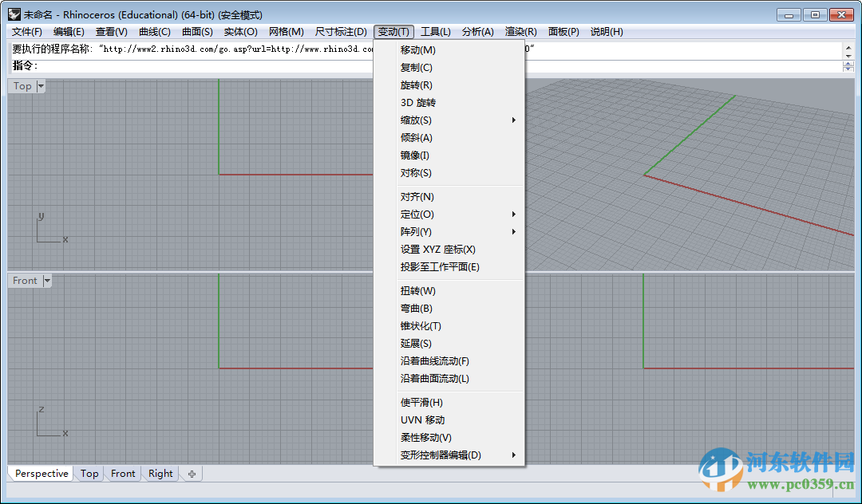This screenshot has width=862, height=504.
Task: Open the 说明(H) menu
Action: pos(607,32)
